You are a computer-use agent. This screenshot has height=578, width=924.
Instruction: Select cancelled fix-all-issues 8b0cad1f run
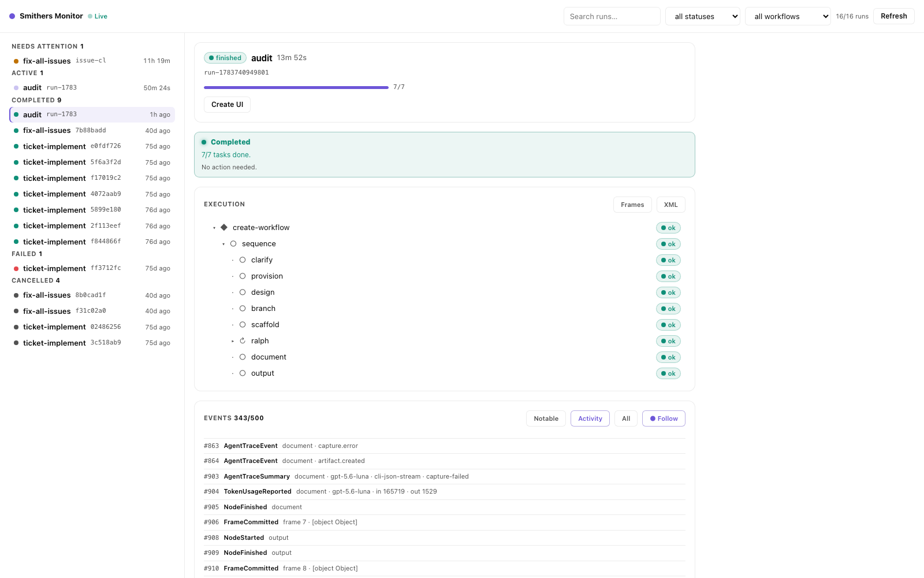click(92, 295)
